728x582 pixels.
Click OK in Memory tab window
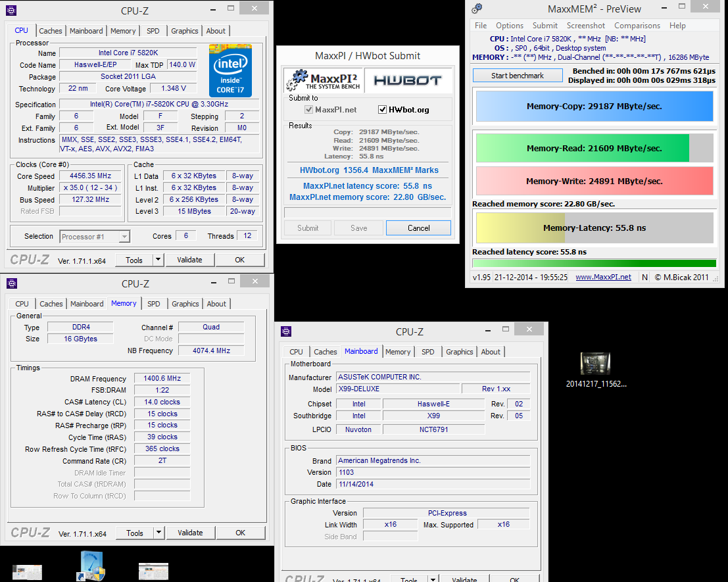[241, 533]
